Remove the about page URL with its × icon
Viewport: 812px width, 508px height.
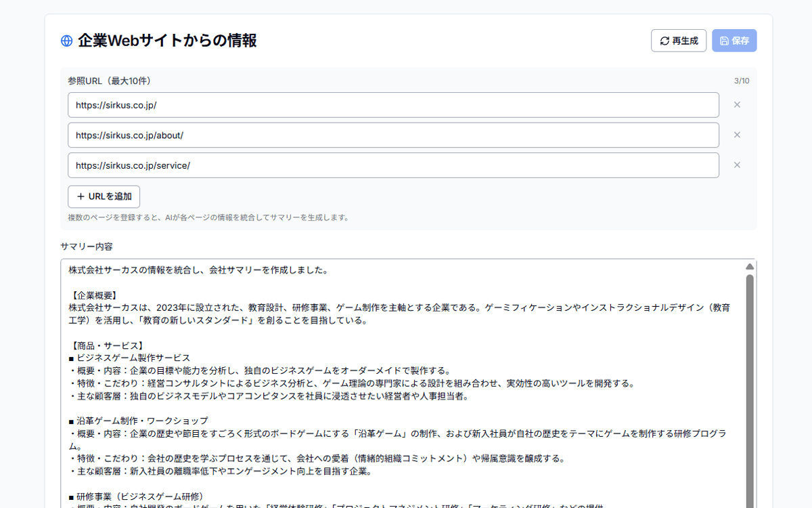coord(736,135)
